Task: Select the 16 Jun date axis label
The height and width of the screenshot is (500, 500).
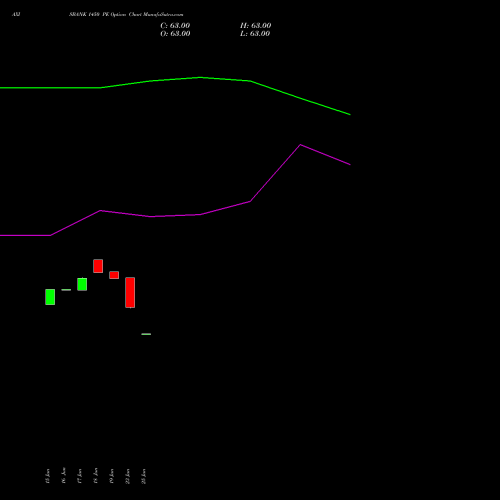Action: (63, 476)
